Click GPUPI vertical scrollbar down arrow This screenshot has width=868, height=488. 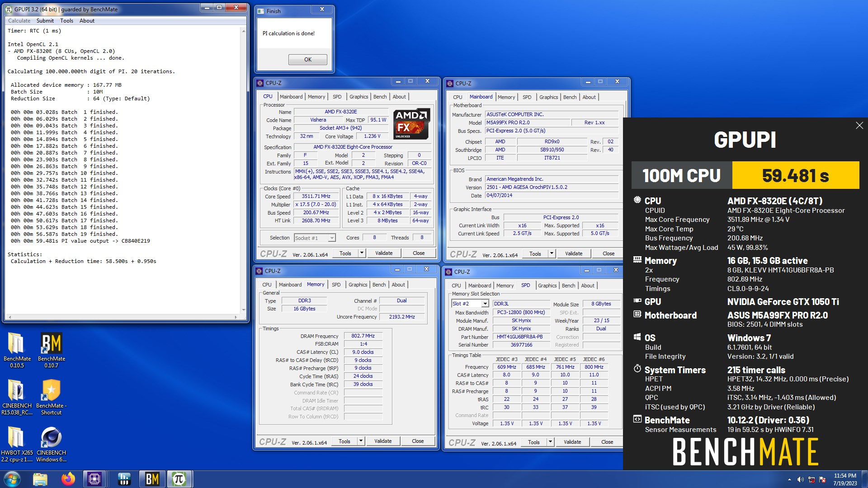coord(244,310)
